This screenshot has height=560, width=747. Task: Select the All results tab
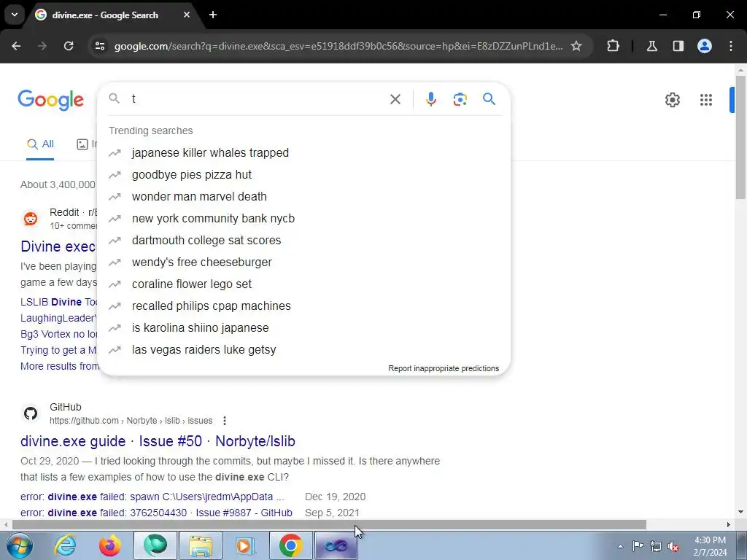[x=40, y=144]
